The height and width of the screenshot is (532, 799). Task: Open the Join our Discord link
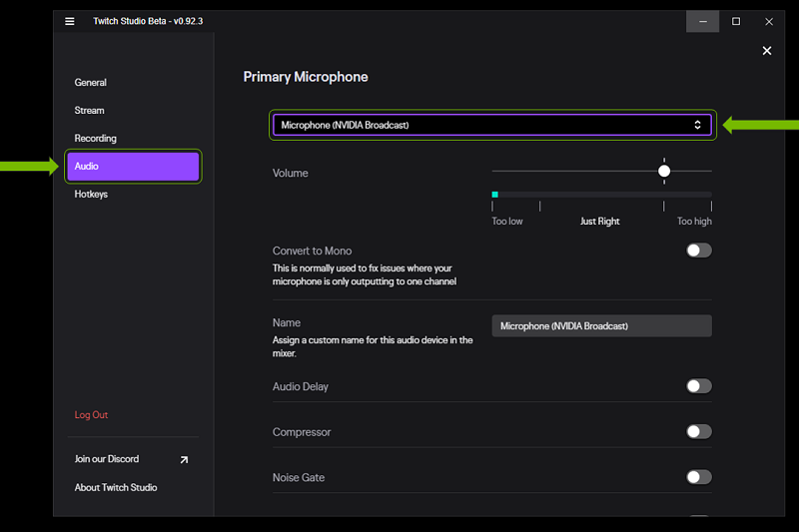pyautogui.click(x=107, y=459)
